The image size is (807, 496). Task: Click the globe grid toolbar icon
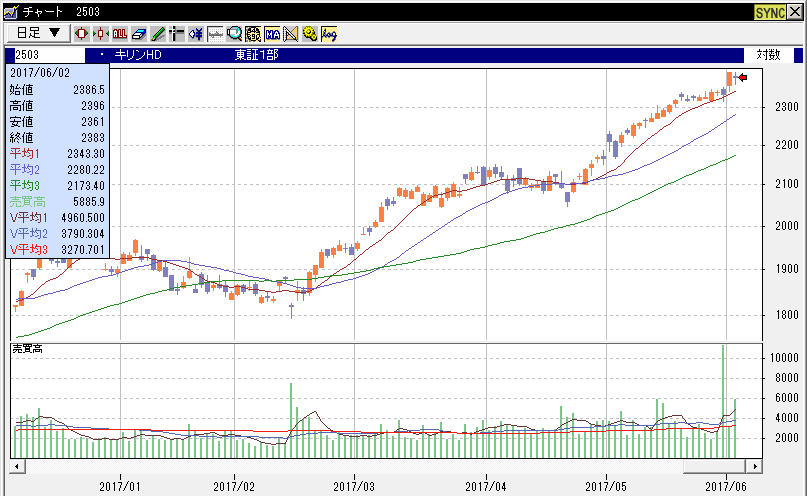coord(253,33)
